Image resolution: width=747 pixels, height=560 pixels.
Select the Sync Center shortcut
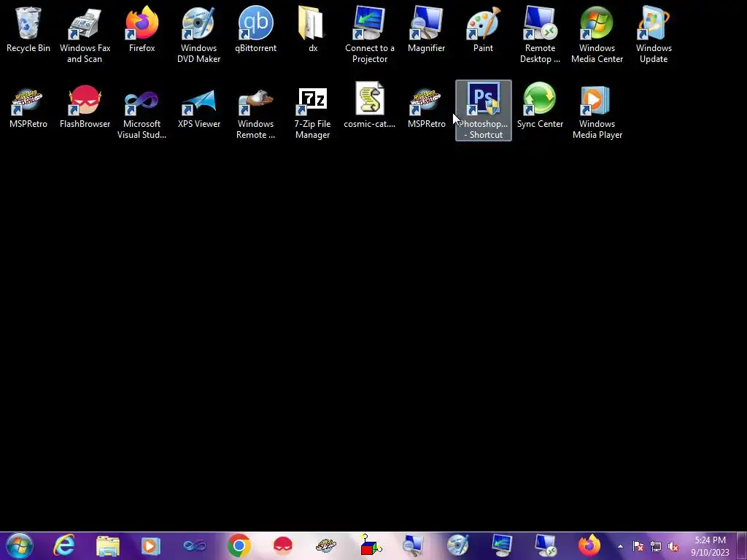click(x=541, y=106)
